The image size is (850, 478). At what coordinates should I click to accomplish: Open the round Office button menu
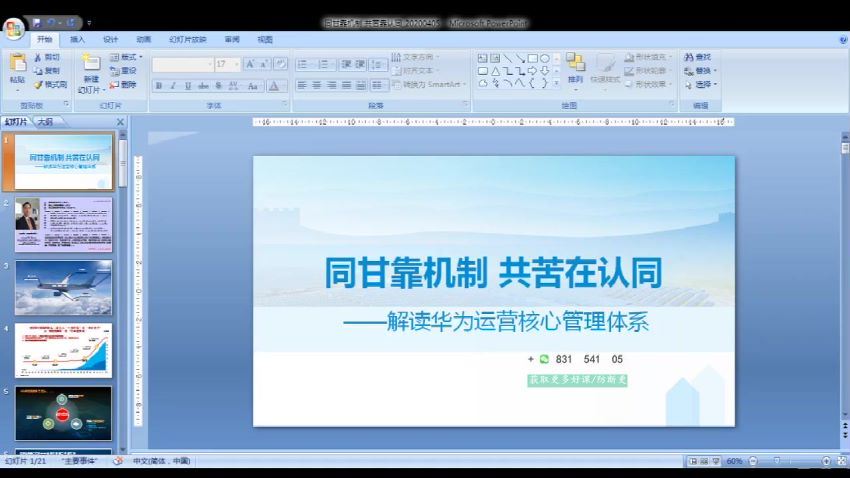[x=14, y=29]
